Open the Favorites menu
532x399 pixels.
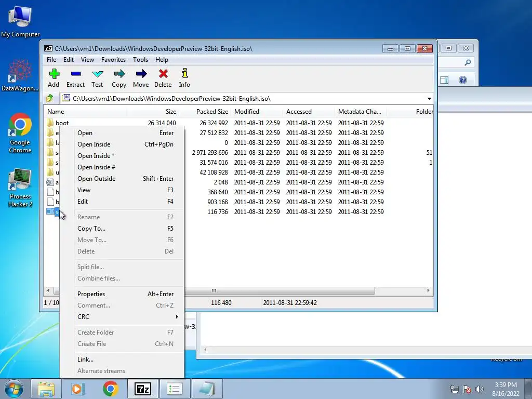click(114, 60)
